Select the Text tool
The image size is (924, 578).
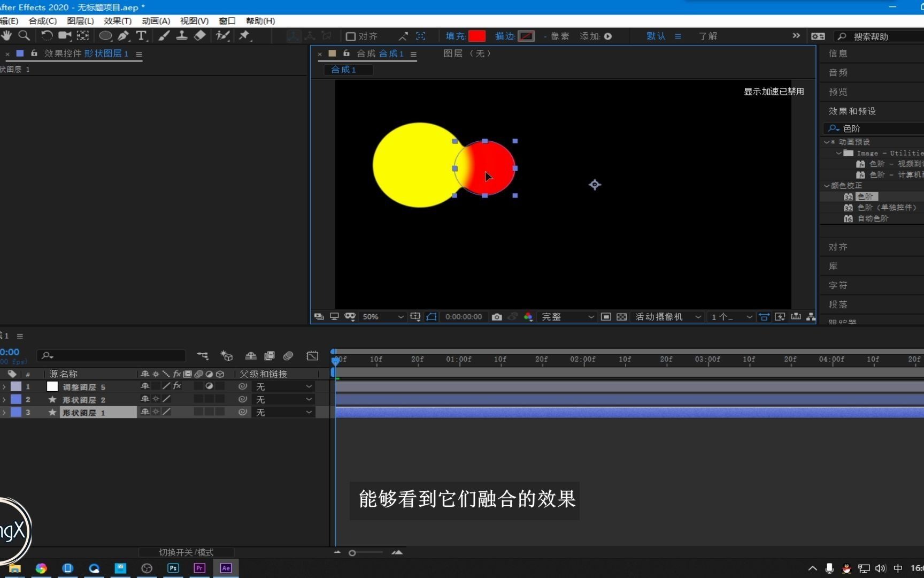[141, 36]
